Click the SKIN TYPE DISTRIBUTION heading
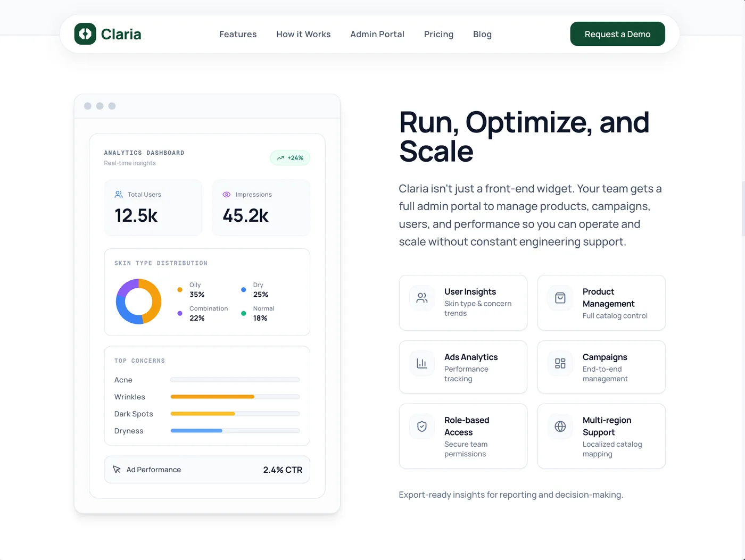Image resolution: width=745 pixels, height=560 pixels. coord(161,263)
